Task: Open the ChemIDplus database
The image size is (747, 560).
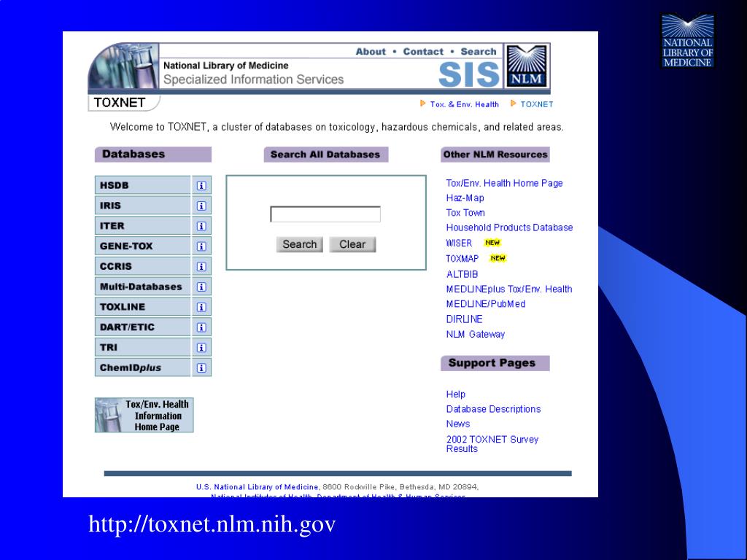Action: coord(142,367)
